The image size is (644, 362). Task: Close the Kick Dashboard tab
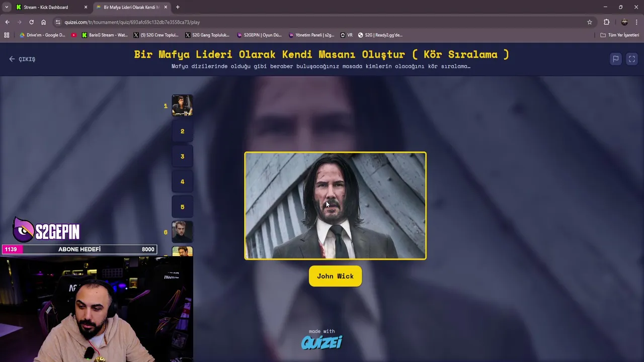pos(86,7)
